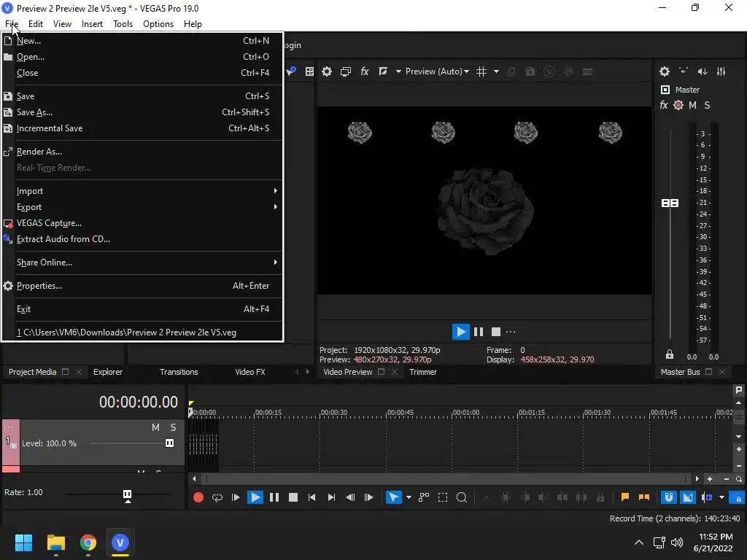Insert a marker on the timeline

[x=625, y=497]
